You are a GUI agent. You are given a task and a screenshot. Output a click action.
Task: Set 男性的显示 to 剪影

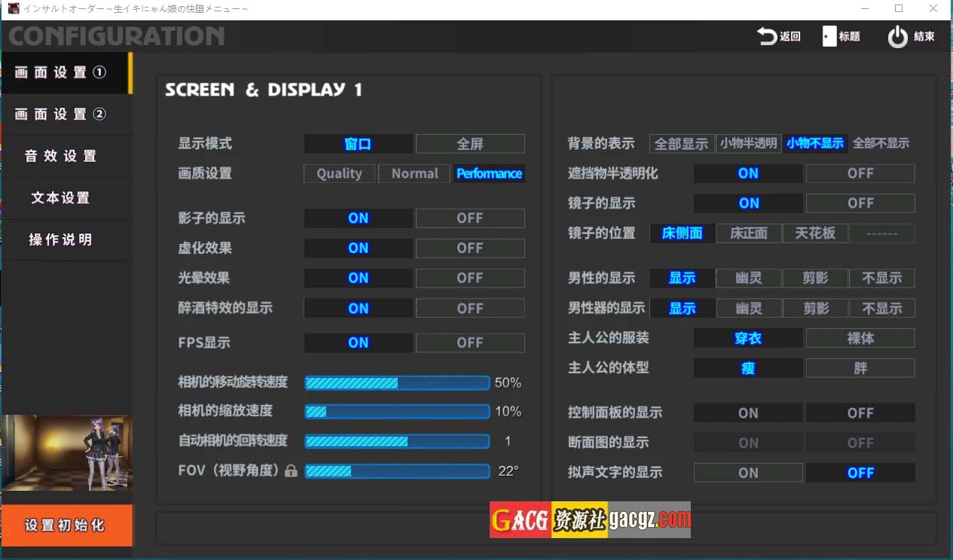pyautogui.click(x=815, y=278)
